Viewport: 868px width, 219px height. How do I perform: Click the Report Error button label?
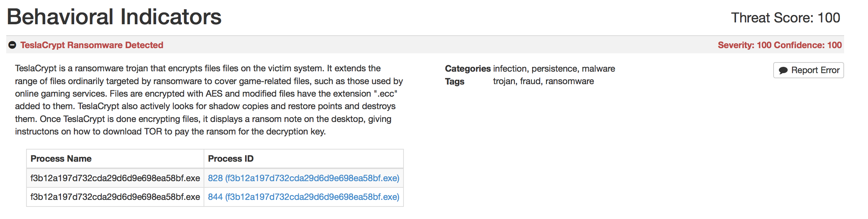pyautogui.click(x=815, y=70)
